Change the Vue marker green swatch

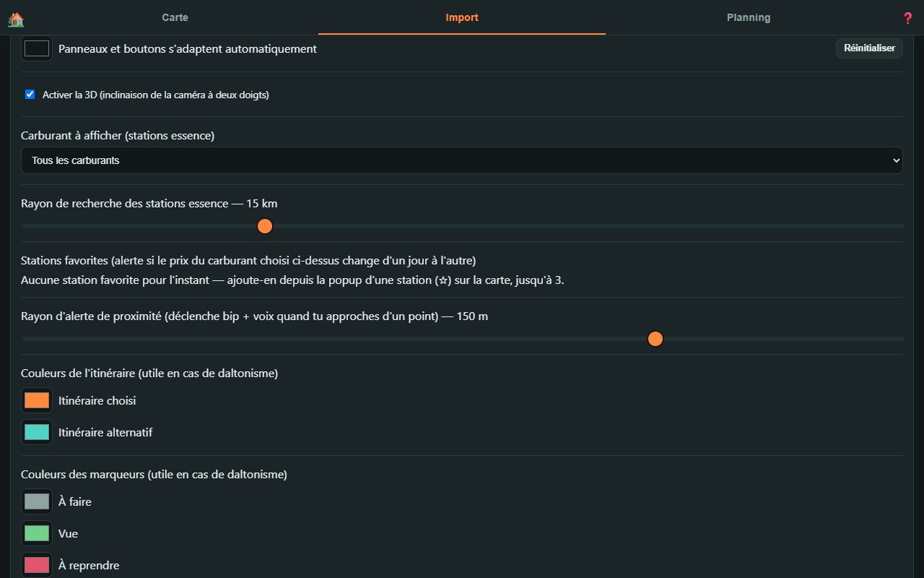pyautogui.click(x=37, y=533)
